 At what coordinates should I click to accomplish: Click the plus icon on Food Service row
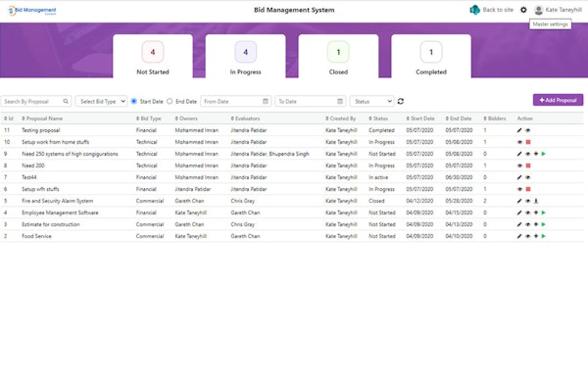coord(536,237)
